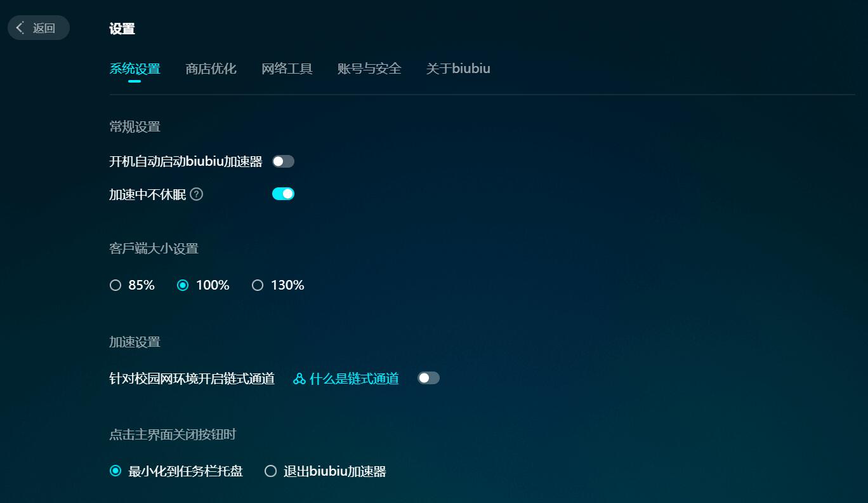This screenshot has width=868, height=503.
Task: Switch to the 系统设置 tab
Action: point(135,69)
